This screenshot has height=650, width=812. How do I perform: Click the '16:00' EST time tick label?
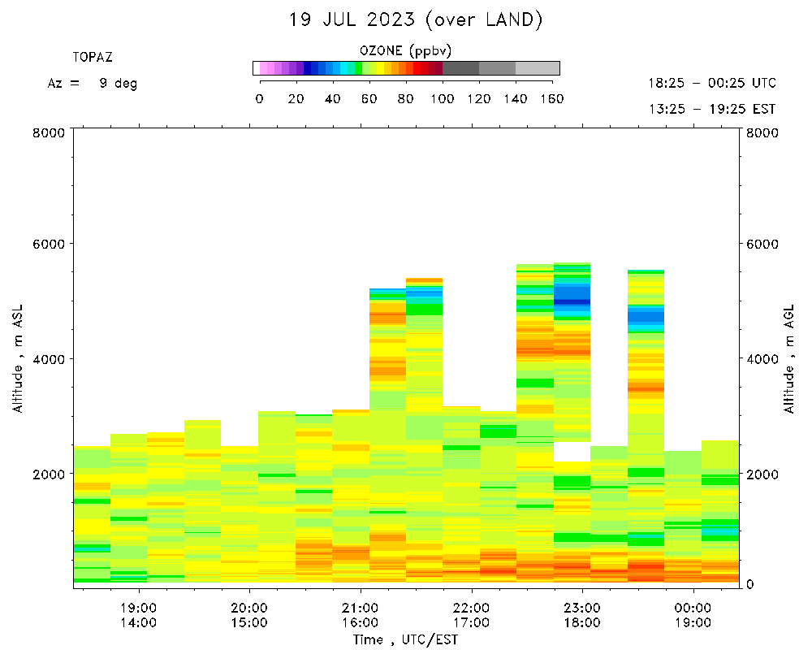(361, 622)
